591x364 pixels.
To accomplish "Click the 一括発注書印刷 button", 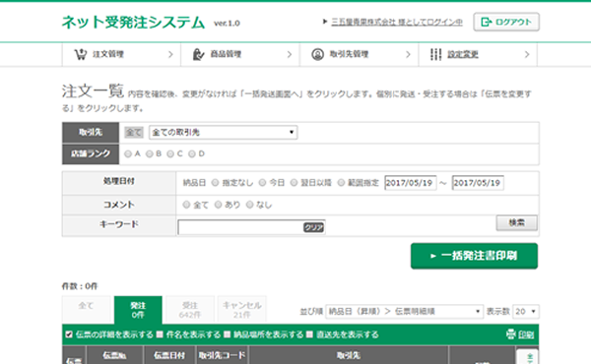I will (x=474, y=256).
